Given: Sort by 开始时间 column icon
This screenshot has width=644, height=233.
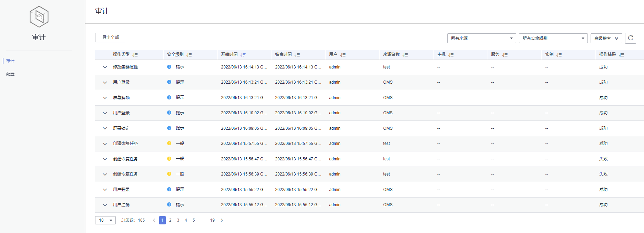Looking at the screenshot, I should pos(243,55).
